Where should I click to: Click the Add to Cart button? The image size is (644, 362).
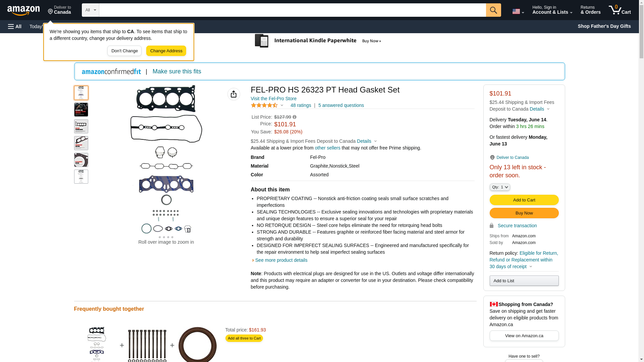coord(524,200)
